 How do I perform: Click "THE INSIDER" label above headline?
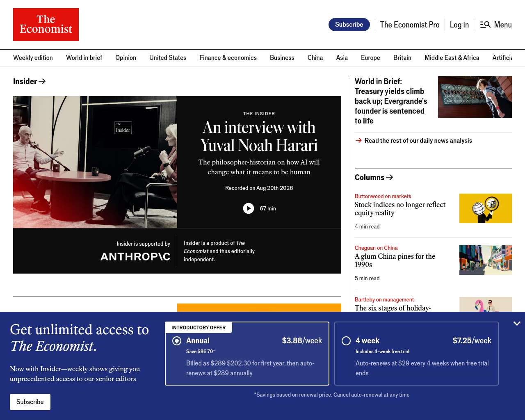pyautogui.click(x=259, y=114)
